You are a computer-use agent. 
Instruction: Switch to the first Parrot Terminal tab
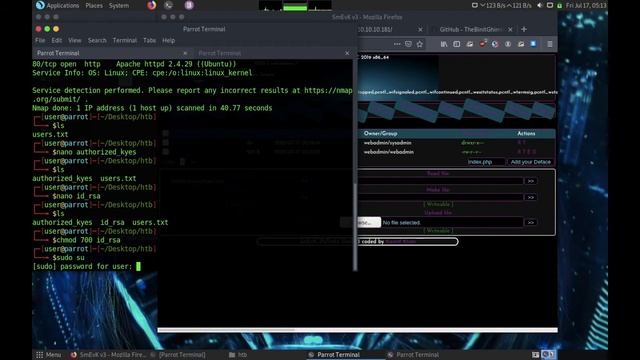click(110, 53)
